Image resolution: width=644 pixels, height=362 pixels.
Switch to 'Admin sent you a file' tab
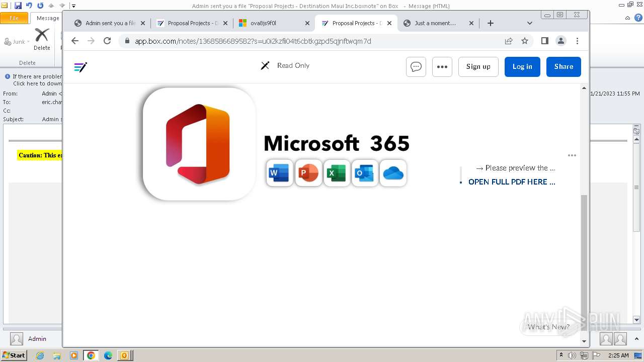click(109, 23)
